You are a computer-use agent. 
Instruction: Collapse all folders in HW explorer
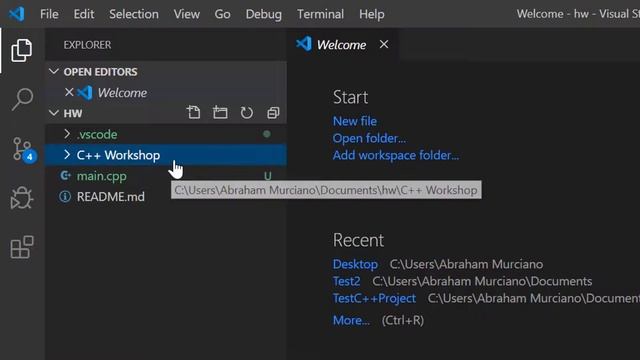[x=273, y=113]
